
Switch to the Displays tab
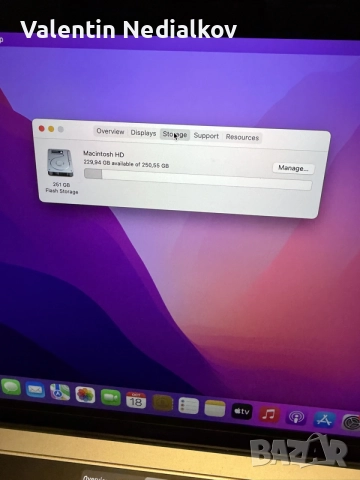(x=143, y=133)
